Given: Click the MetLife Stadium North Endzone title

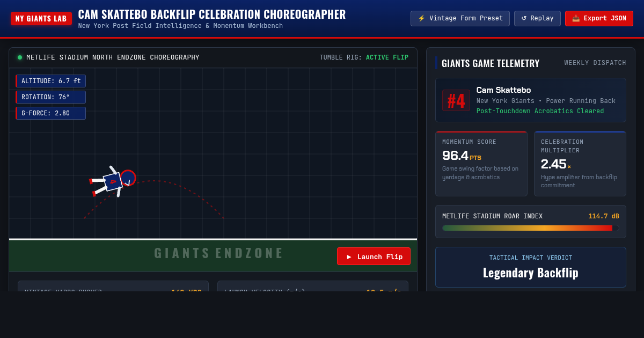Looking at the screenshot, I should coord(113,57).
